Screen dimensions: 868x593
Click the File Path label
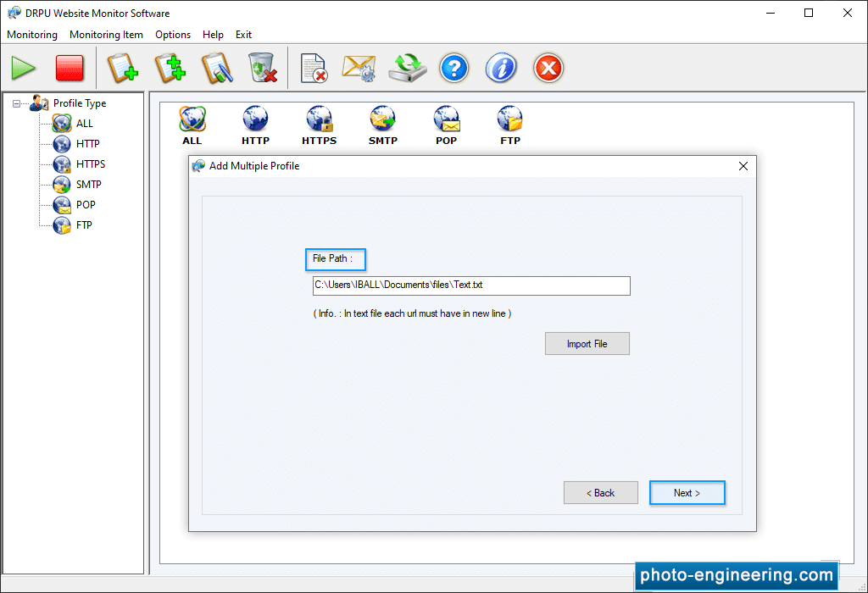click(x=332, y=258)
